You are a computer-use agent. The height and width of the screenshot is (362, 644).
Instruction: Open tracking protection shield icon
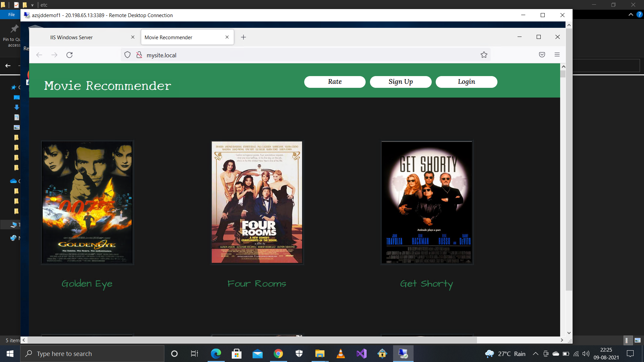tap(127, 55)
